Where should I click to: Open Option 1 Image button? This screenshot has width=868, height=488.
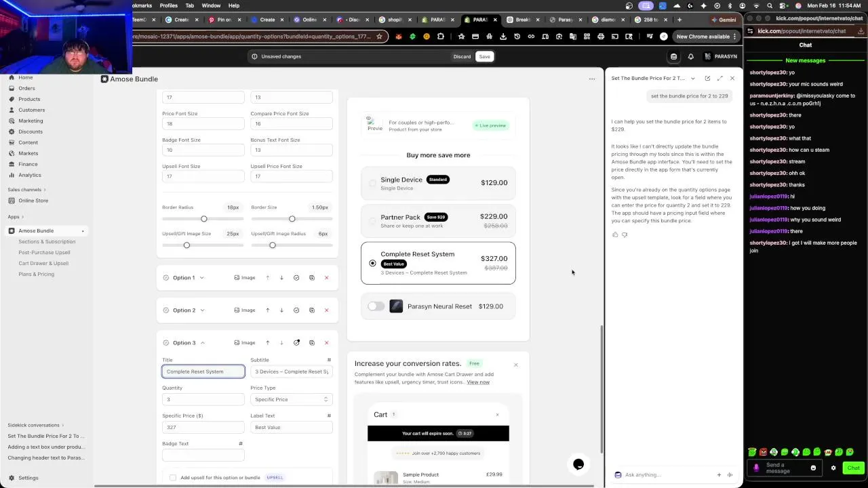[245, 278]
